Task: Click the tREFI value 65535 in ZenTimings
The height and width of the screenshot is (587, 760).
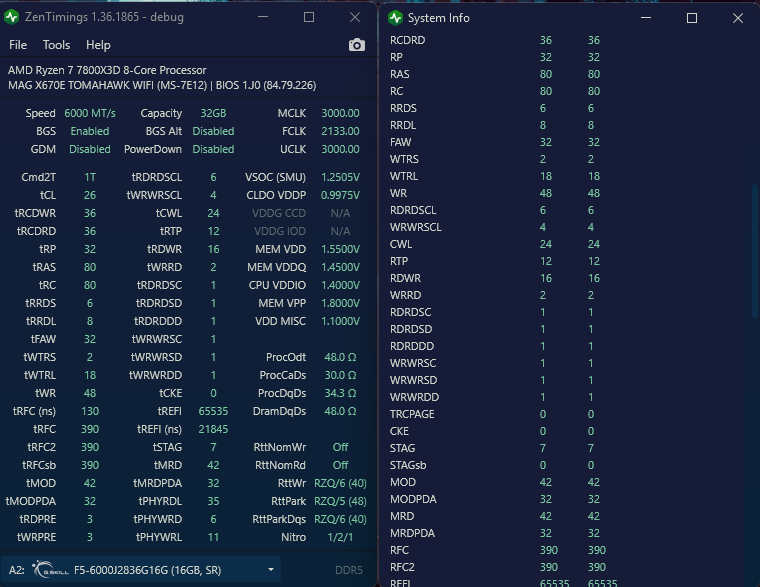Action: click(213, 411)
